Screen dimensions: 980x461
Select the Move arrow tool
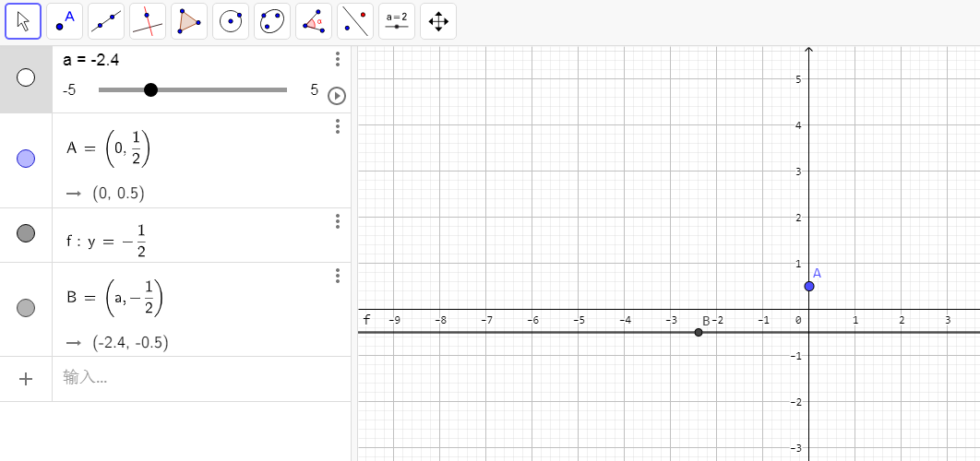(23, 20)
